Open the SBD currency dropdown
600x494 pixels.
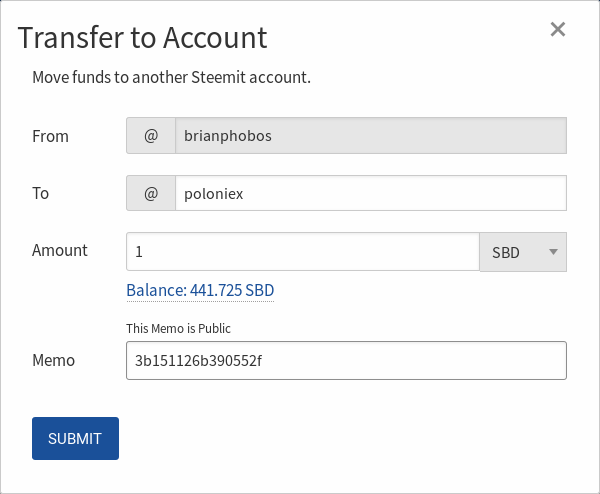522,252
